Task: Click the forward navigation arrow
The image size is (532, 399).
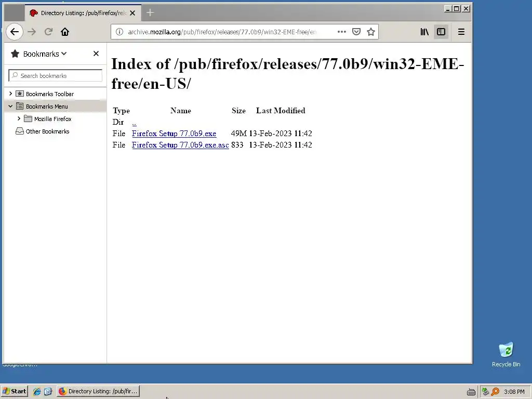Action: tap(32, 32)
